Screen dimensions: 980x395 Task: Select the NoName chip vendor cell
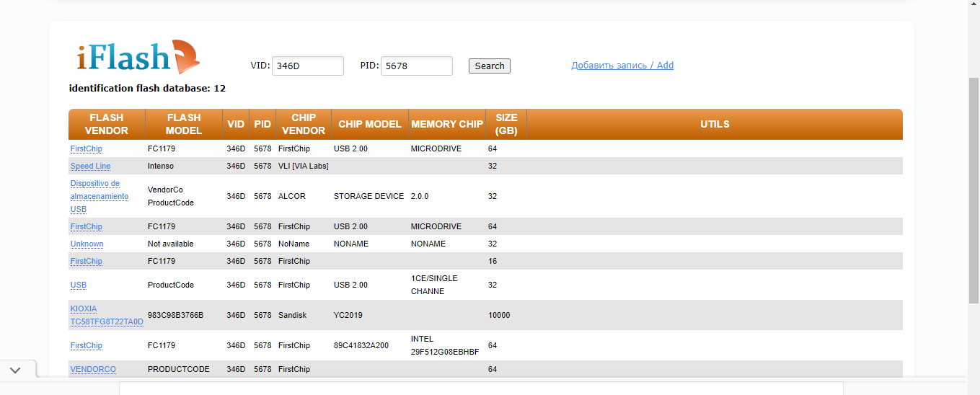[x=293, y=244]
